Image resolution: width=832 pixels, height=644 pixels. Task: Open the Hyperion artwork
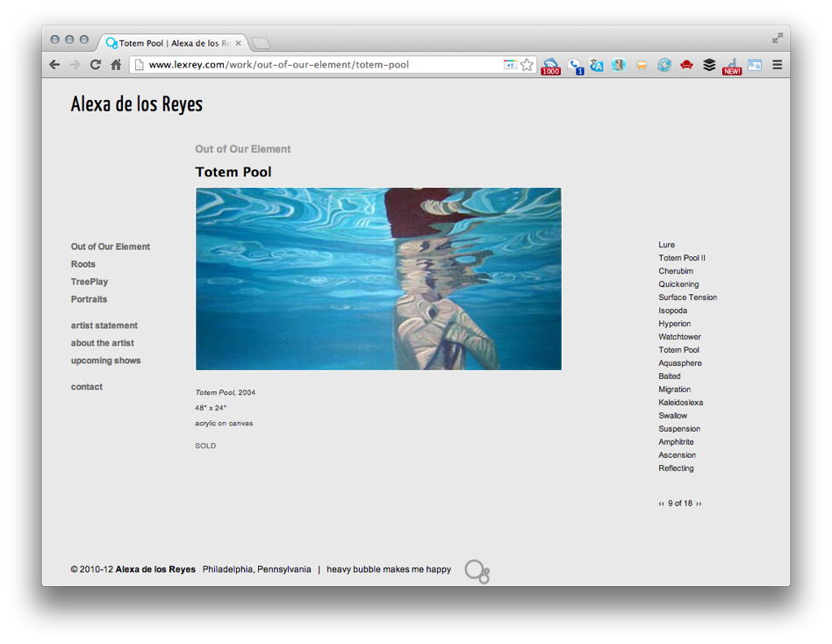click(x=674, y=324)
